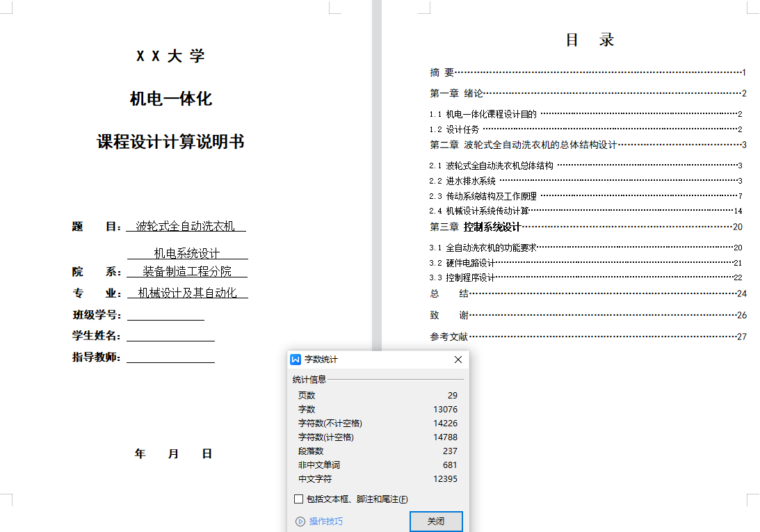Click the 页数 value 29
Image resolution: width=760 pixels, height=532 pixels.
(x=452, y=395)
